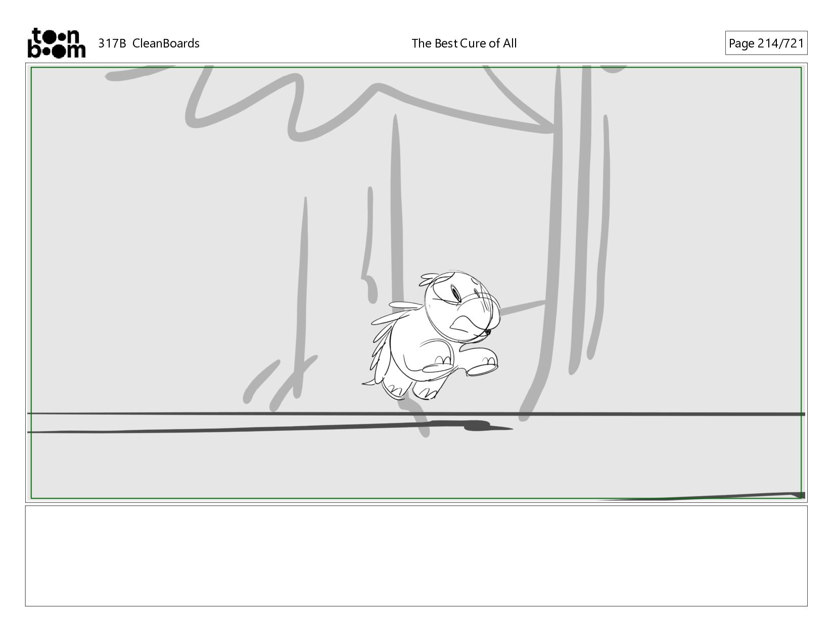Click the empty notes box below the panel
This screenshot has height=644, width=834.
tap(416, 556)
